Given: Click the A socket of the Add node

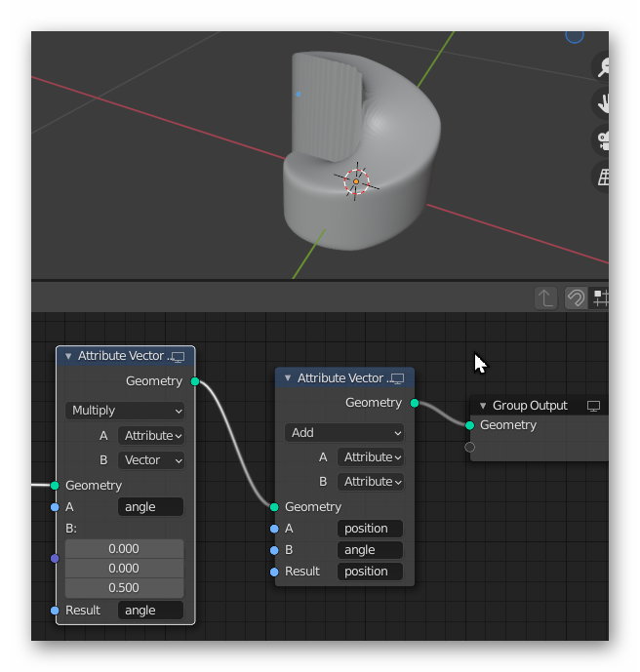Looking at the screenshot, I should coord(274,529).
